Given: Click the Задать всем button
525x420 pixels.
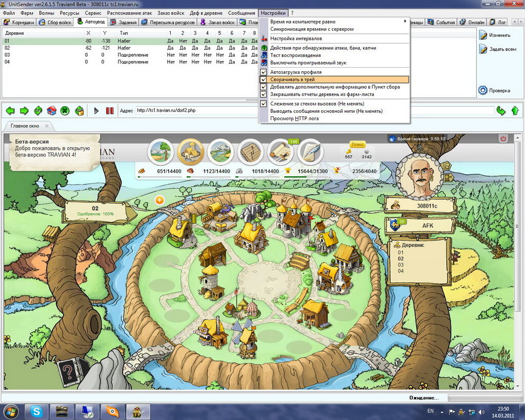Looking at the screenshot, I should click(x=498, y=49).
